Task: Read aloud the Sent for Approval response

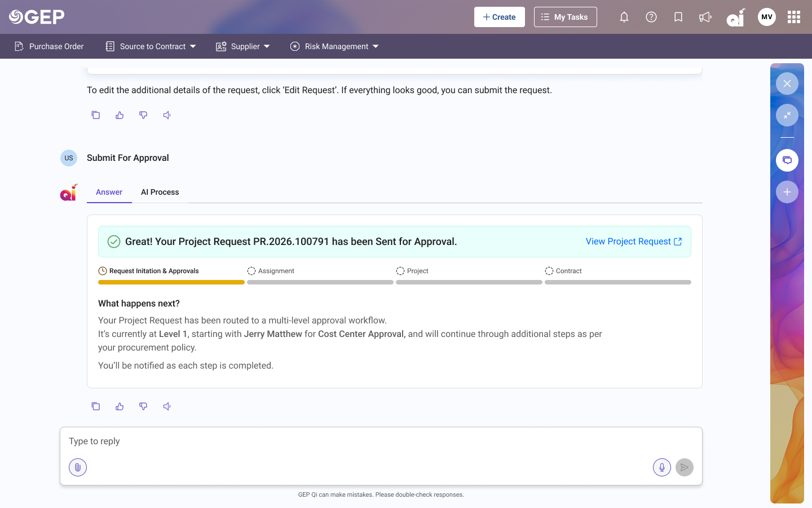Action: (167, 406)
